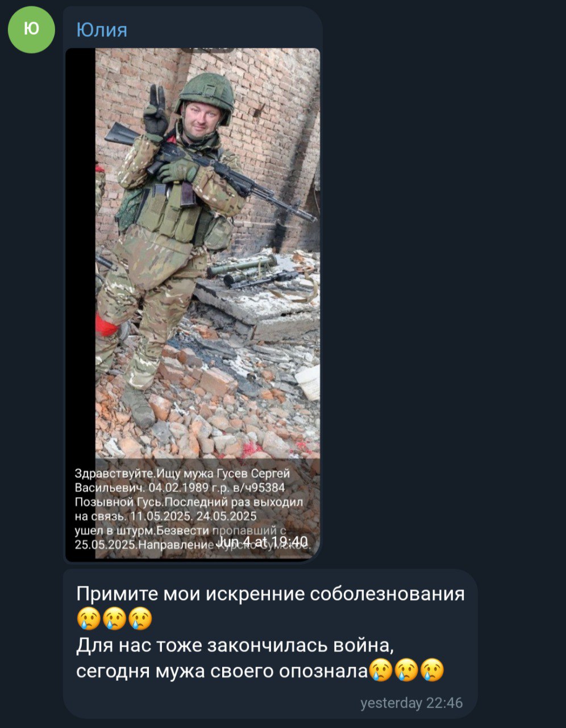The image size is (566, 728).
Task: Open the green "Ю" avatar circle
Action: [31, 30]
